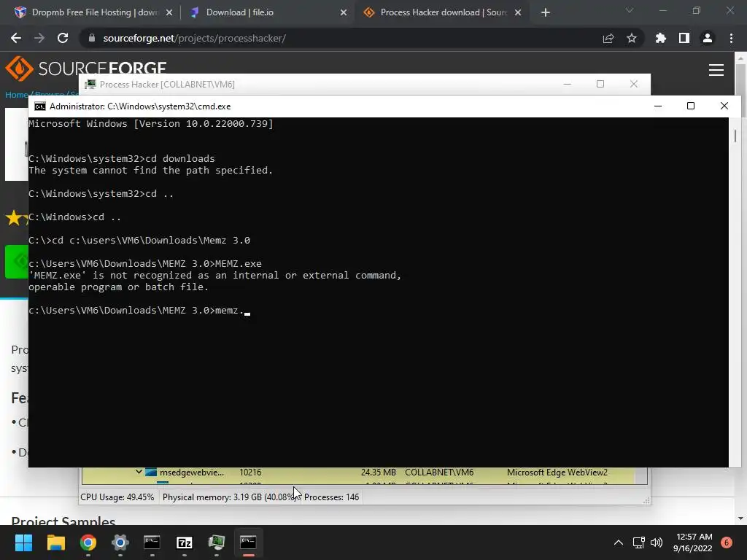Close the Process Hacker download tab

click(518, 13)
